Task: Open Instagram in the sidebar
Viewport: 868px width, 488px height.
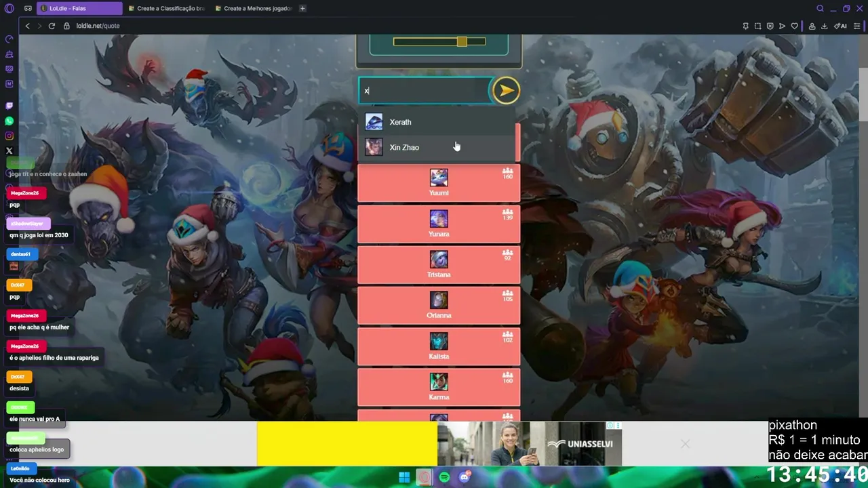Action: (9, 136)
